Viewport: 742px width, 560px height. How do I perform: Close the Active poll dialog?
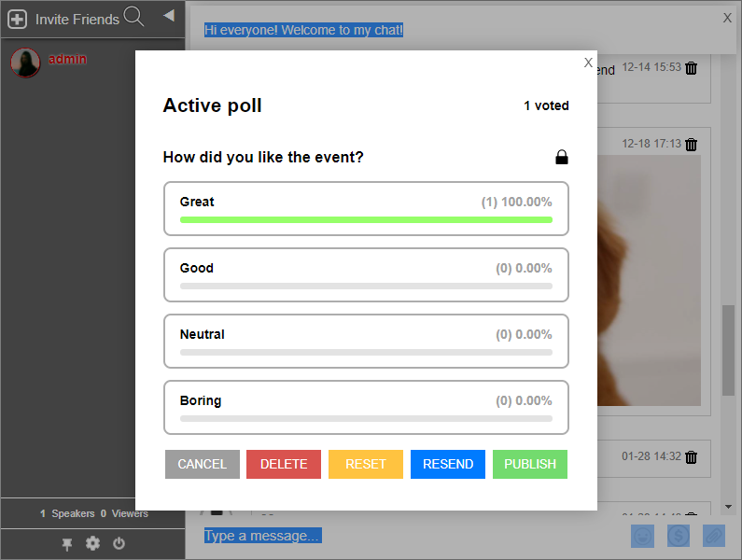click(588, 63)
